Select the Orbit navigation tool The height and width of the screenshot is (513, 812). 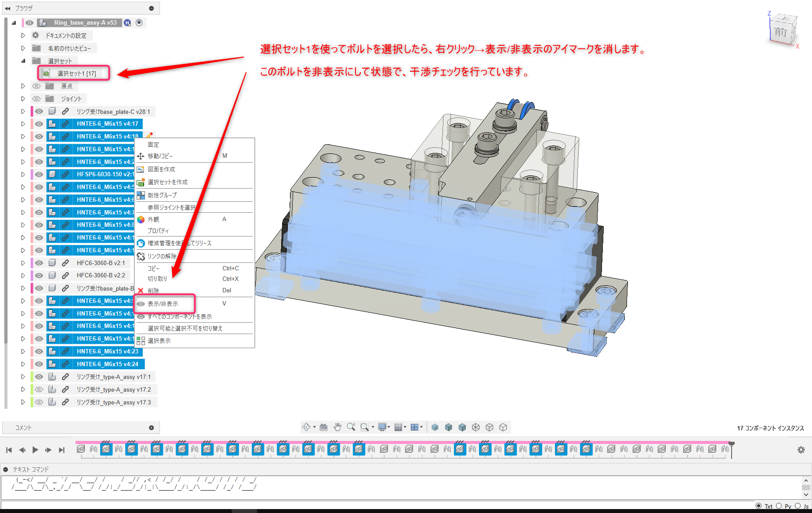click(x=306, y=427)
